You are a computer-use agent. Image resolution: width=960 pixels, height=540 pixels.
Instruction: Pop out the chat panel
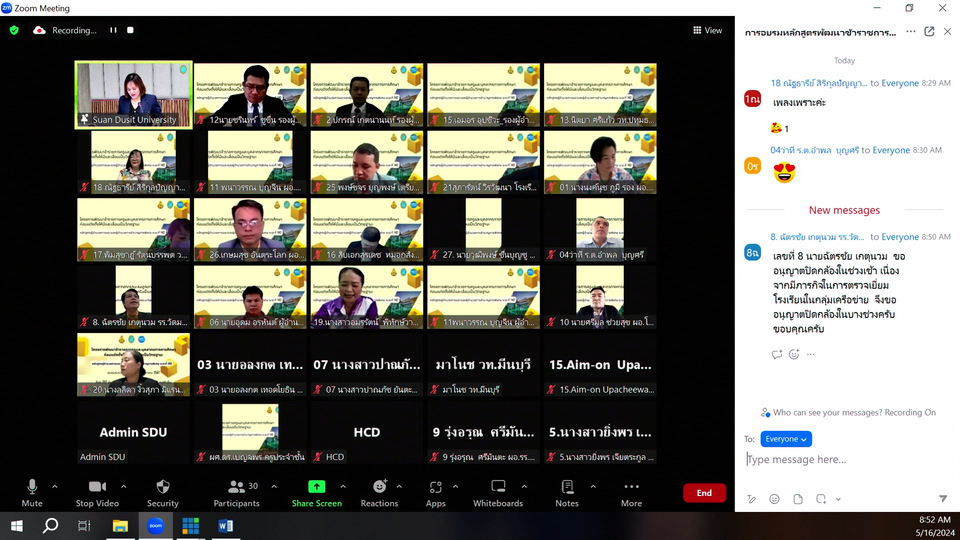(x=929, y=31)
